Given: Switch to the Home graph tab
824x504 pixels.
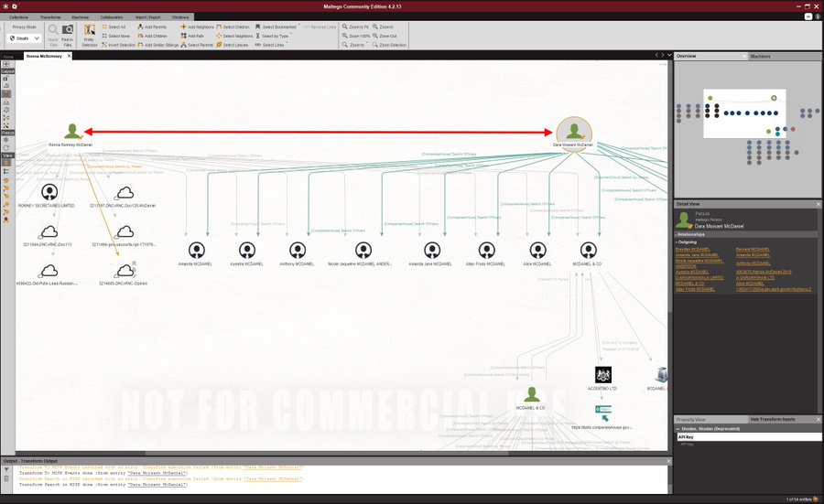Looking at the screenshot, I should [9, 56].
